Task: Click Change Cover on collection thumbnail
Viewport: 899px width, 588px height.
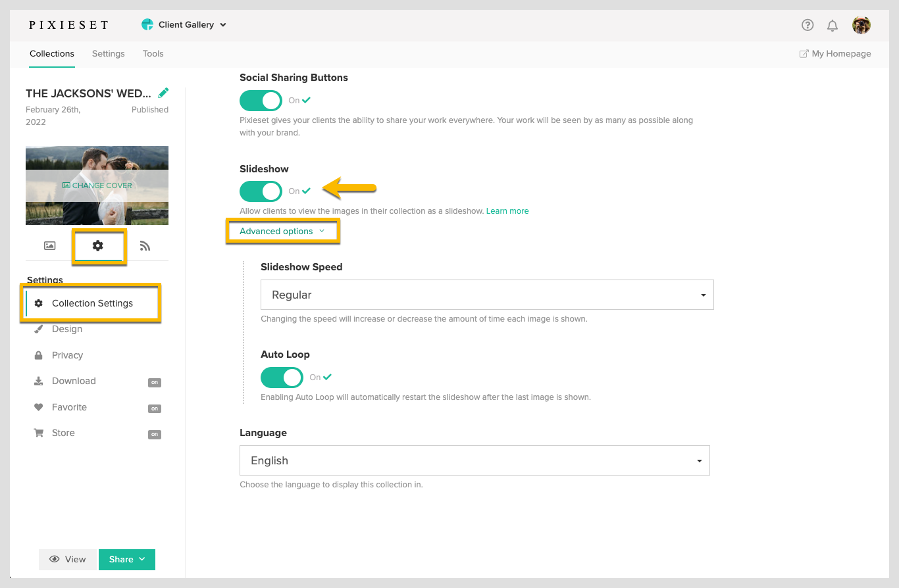Action: [x=97, y=185]
